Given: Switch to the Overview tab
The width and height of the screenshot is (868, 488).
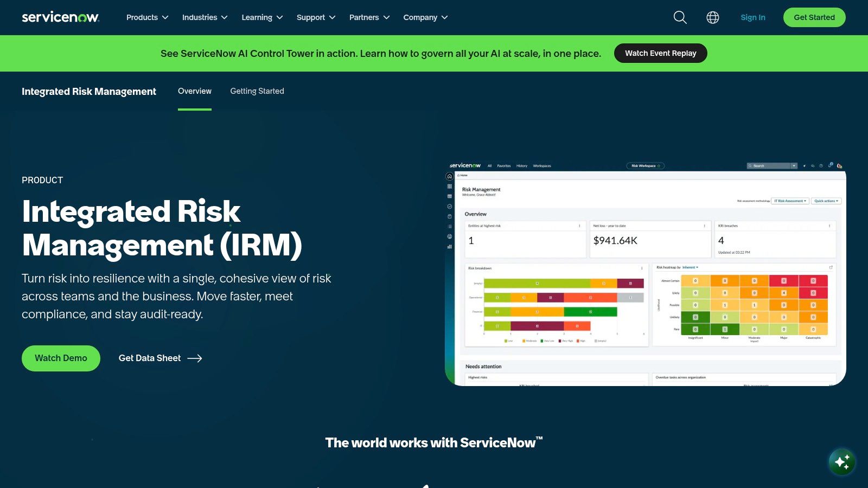Looking at the screenshot, I should pyautogui.click(x=195, y=91).
